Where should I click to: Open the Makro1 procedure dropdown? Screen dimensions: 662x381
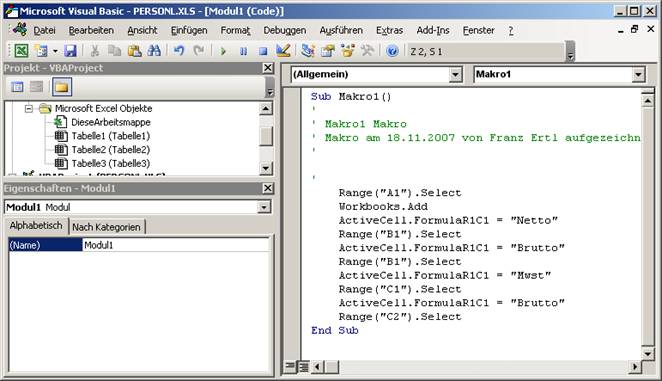638,75
